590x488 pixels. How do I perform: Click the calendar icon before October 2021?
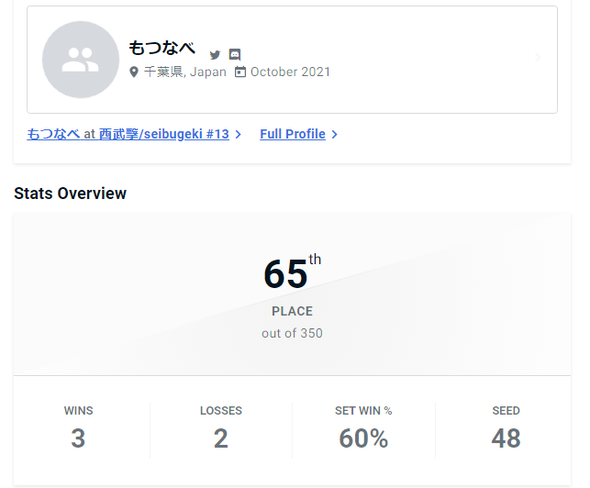click(240, 71)
